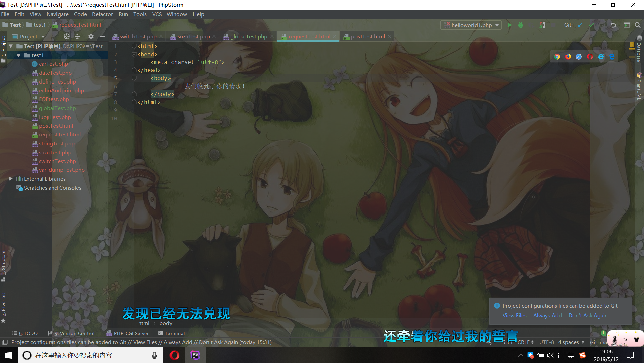Screen dimensions: 644x363
Task: Open Search Everywhere magnifier icon
Action: tap(637, 25)
